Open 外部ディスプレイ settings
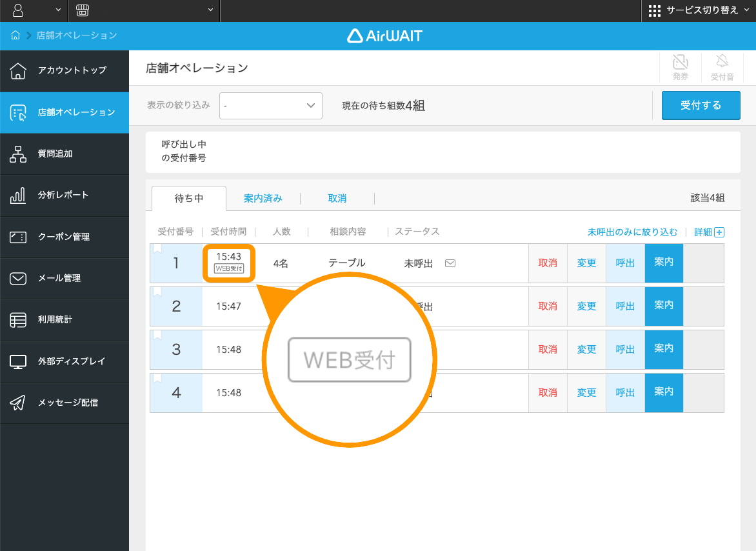 pyautogui.click(x=65, y=361)
